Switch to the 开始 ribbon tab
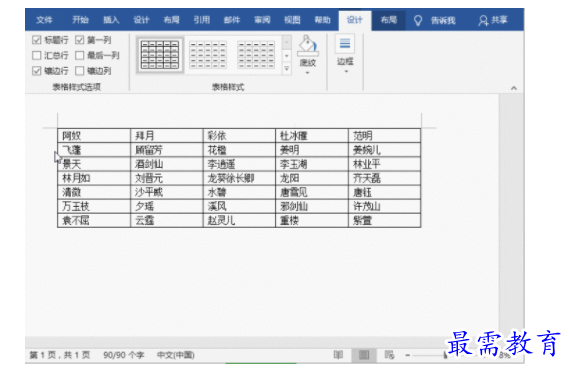Screen dimensions: 569x375 [x=80, y=20]
